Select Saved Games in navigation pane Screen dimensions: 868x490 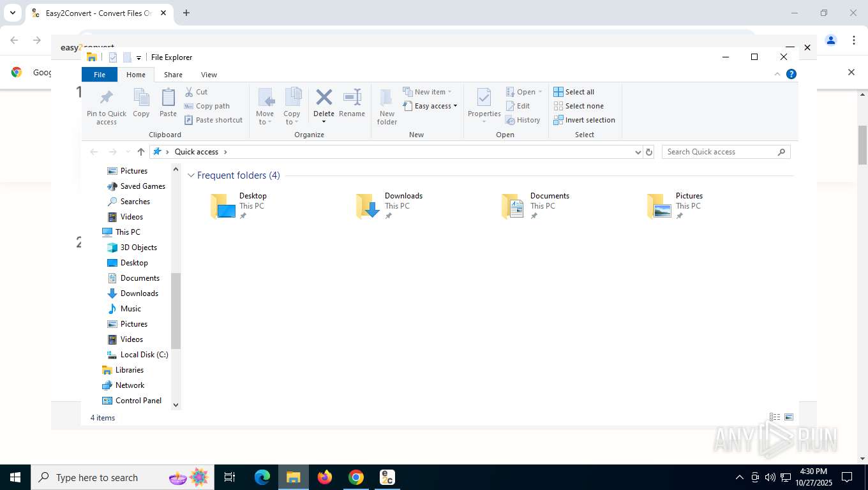[x=136, y=186]
